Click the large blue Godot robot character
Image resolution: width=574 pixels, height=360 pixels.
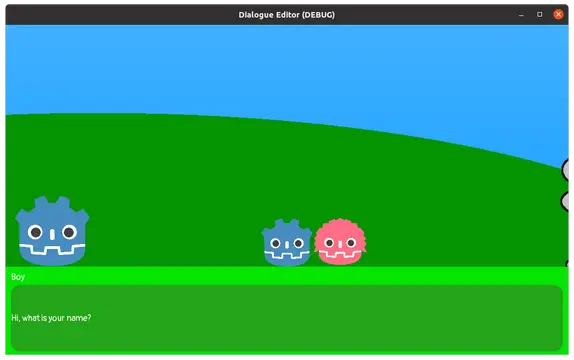pos(52,231)
